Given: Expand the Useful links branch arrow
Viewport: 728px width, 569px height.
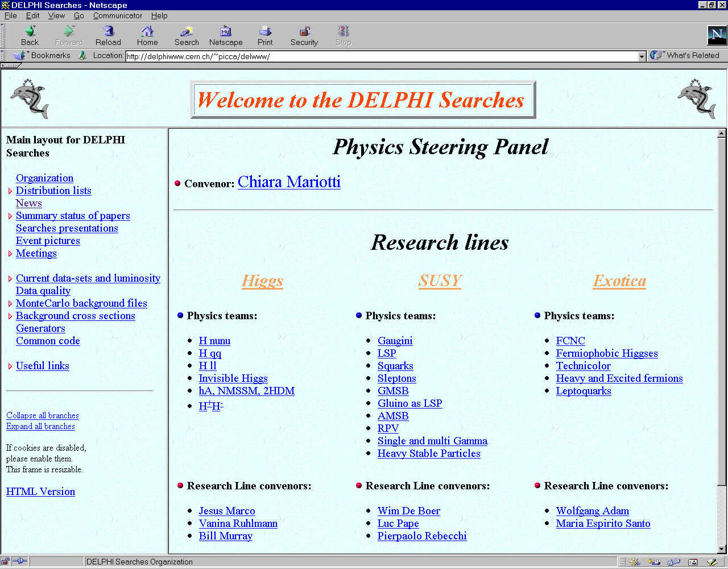Looking at the screenshot, I should coord(10,366).
